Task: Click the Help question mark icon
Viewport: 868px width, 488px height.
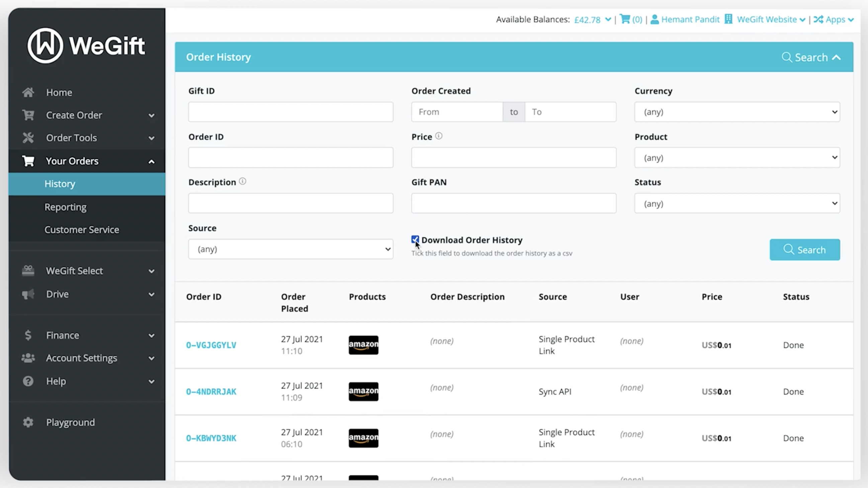Action: pos(28,381)
